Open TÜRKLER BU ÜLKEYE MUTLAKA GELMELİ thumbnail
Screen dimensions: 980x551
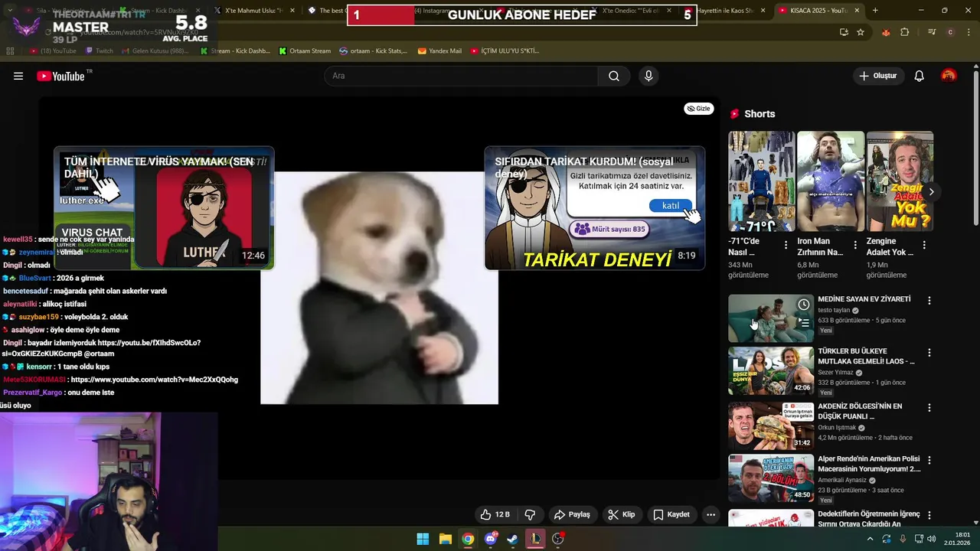771,371
